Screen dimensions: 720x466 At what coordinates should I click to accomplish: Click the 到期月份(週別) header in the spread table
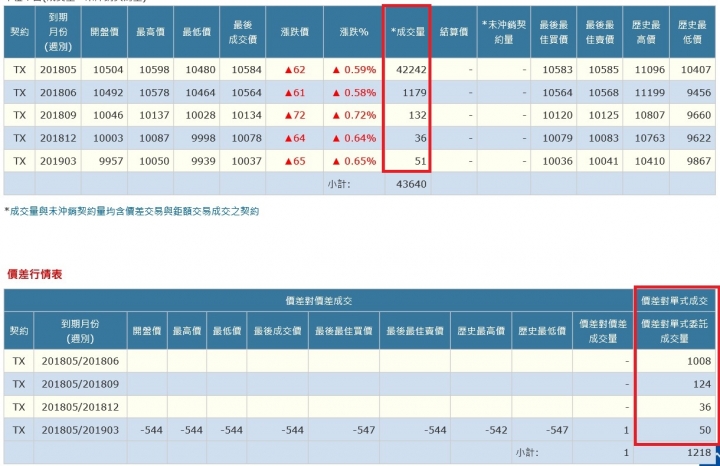point(80,331)
